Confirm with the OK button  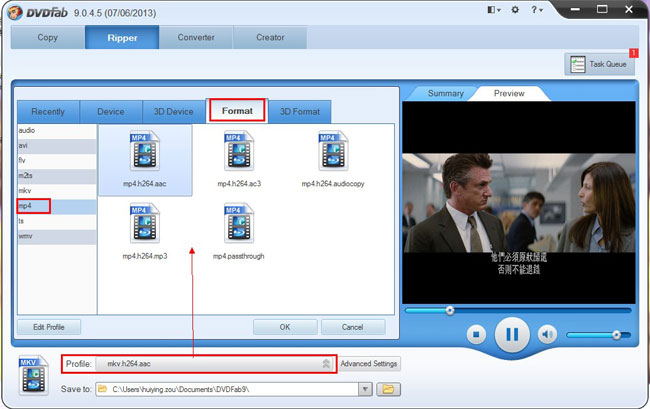[285, 327]
